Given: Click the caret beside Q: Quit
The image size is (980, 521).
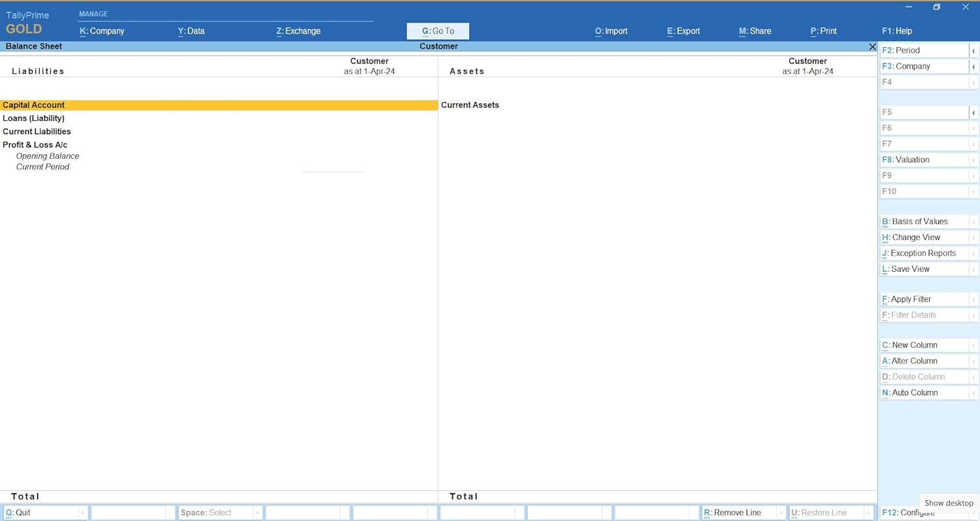Looking at the screenshot, I should pos(83,513).
